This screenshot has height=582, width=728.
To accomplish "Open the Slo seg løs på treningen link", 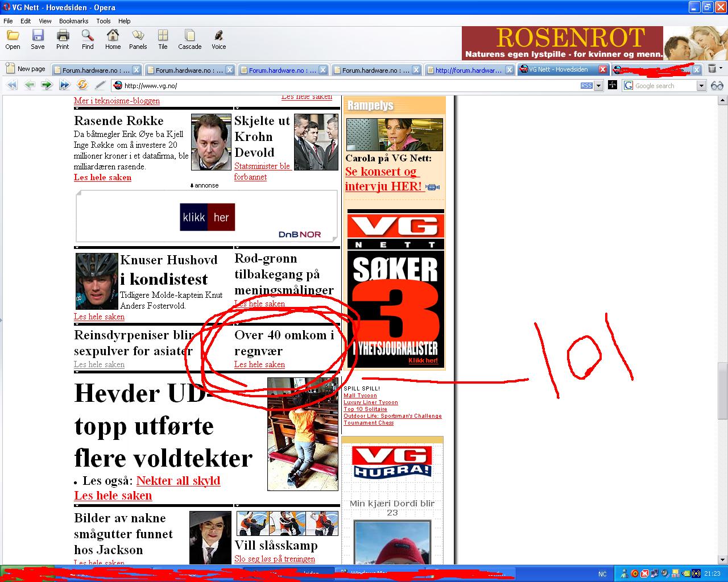I will point(275,559).
